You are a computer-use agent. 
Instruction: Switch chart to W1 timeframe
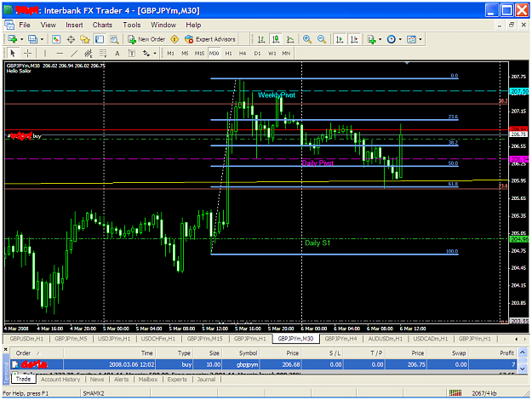pyautogui.click(x=272, y=54)
